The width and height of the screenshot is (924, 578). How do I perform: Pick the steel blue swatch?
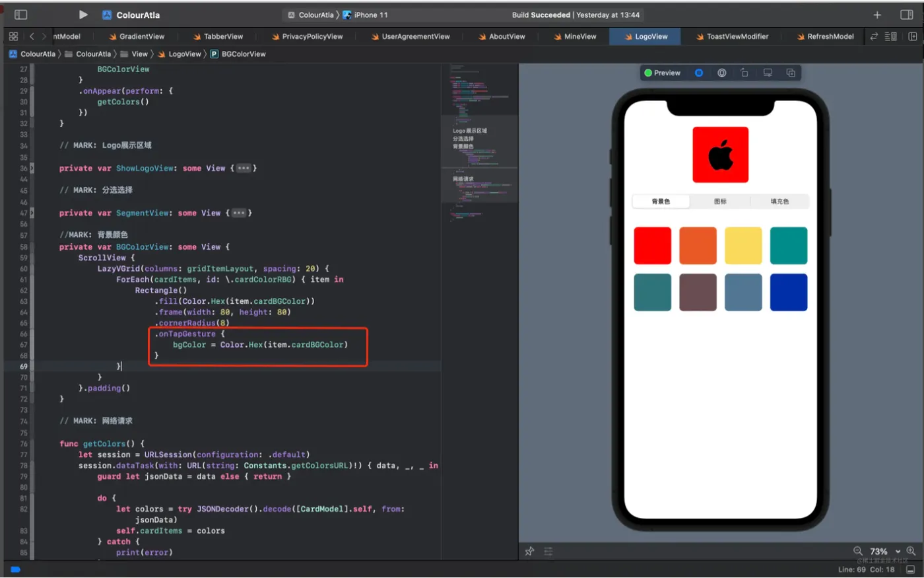click(743, 292)
